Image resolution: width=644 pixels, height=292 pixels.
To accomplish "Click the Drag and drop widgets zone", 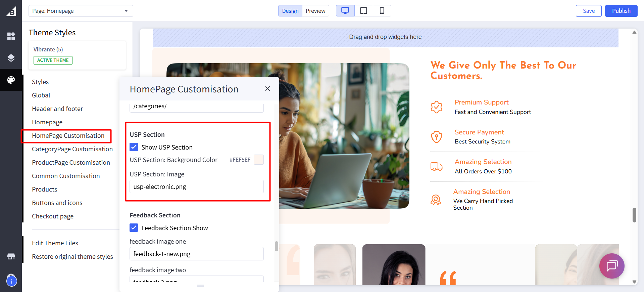I will [x=385, y=37].
